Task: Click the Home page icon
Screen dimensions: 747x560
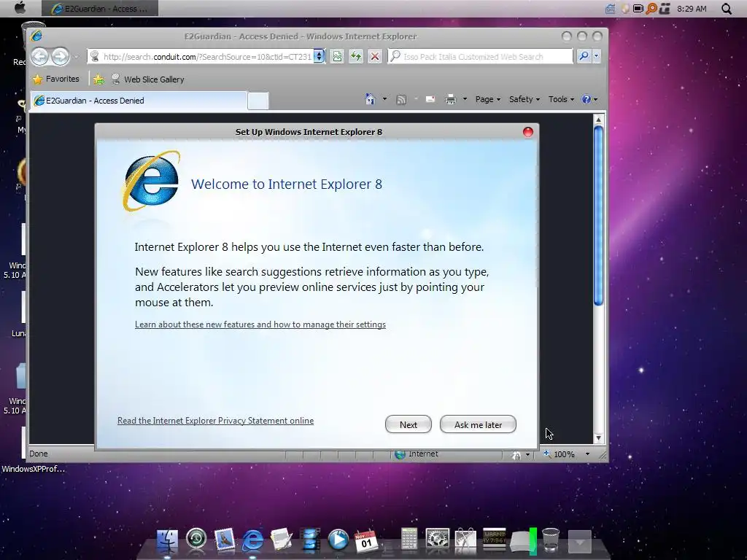Action: pyautogui.click(x=370, y=99)
